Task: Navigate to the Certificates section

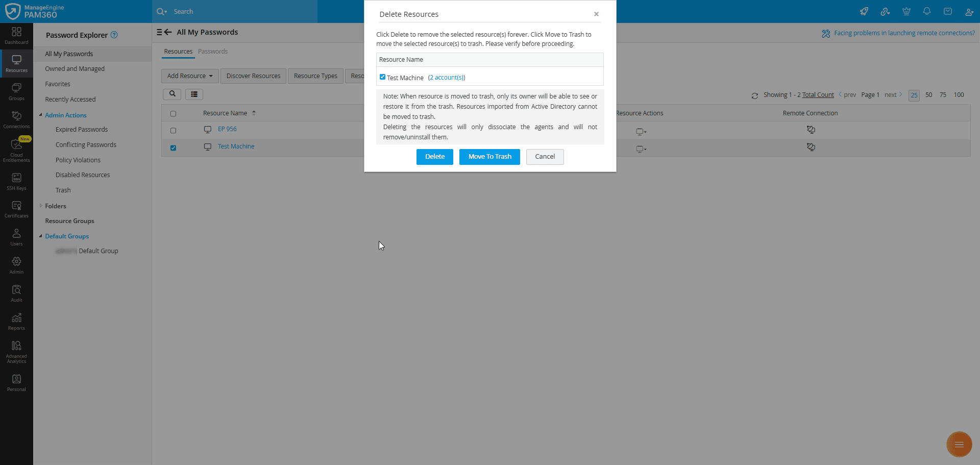Action: [x=16, y=208]
